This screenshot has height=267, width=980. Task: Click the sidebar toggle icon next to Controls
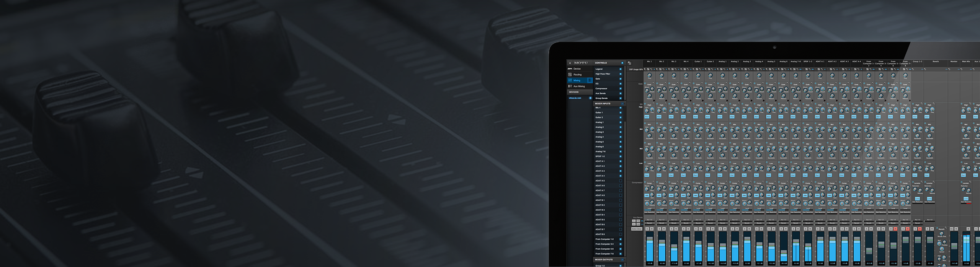tap(630, 63)
